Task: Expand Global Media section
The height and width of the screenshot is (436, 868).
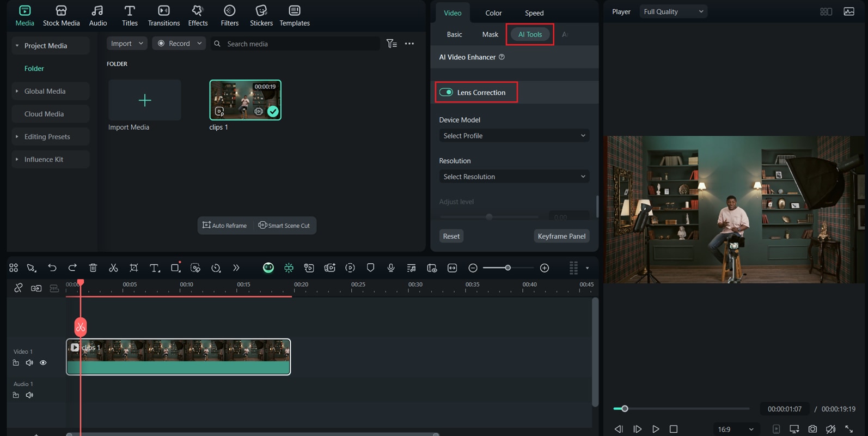Action: (17, 91)
